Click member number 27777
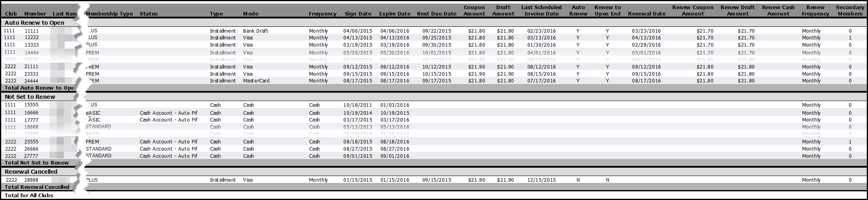 (32, 156)
